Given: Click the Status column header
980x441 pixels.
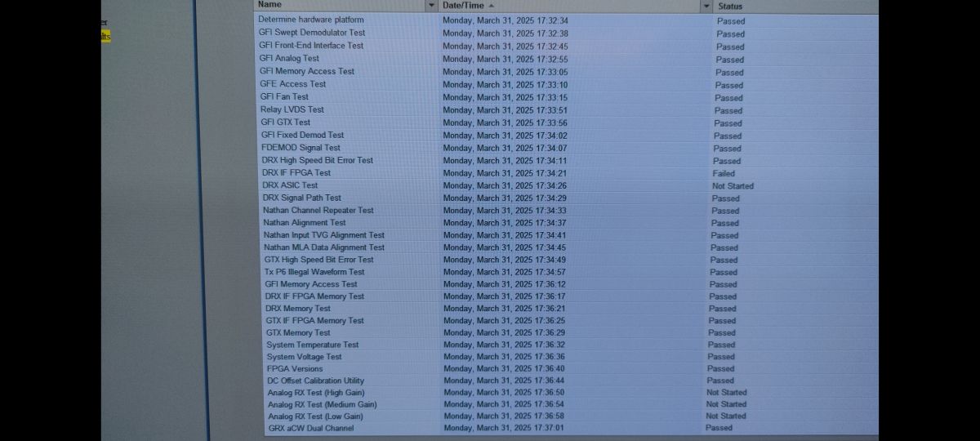Looking at the screenshot, I should 730,6.
